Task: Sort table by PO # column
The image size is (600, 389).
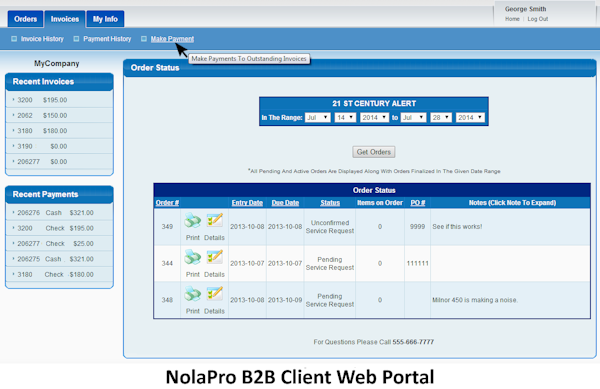Action: pyautogui.click(x=417, y=203)
